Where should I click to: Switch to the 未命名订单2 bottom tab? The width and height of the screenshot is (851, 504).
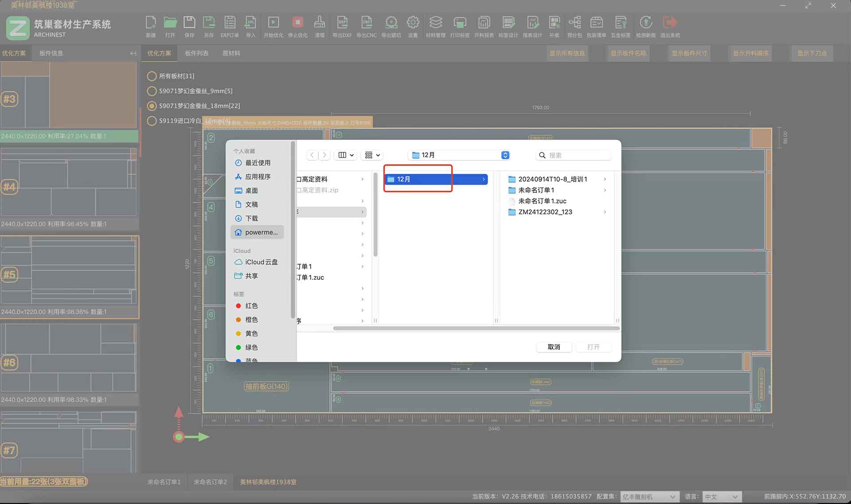pos(210,482)
